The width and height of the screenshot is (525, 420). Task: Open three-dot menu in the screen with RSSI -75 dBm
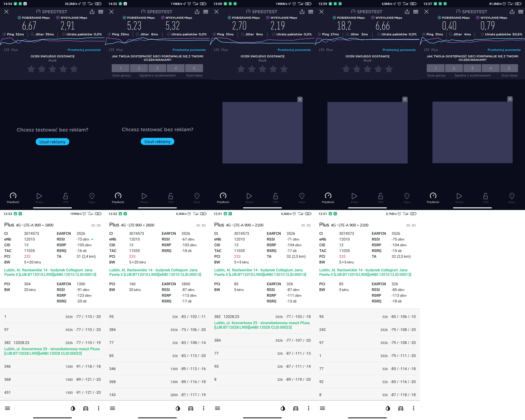413,408
